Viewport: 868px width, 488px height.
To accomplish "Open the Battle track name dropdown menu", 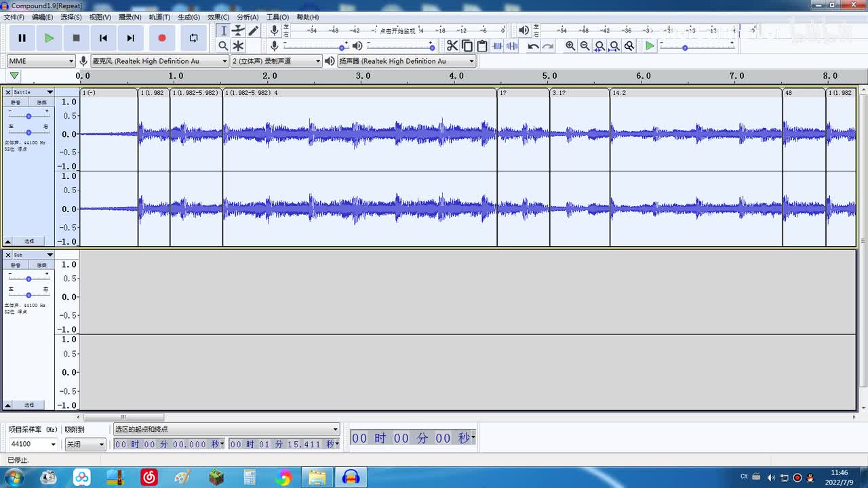I will tap(33, 92).
